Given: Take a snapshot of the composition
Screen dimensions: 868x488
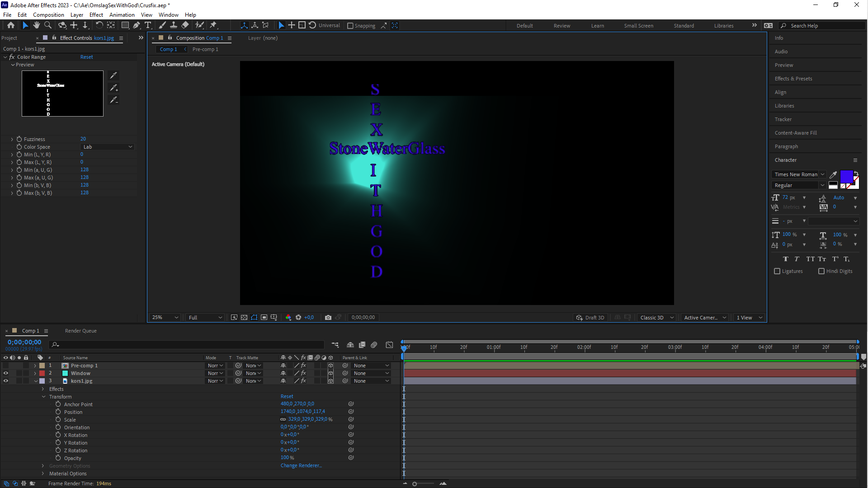Looking at the screenshot, I should click(x=328, y=317).
